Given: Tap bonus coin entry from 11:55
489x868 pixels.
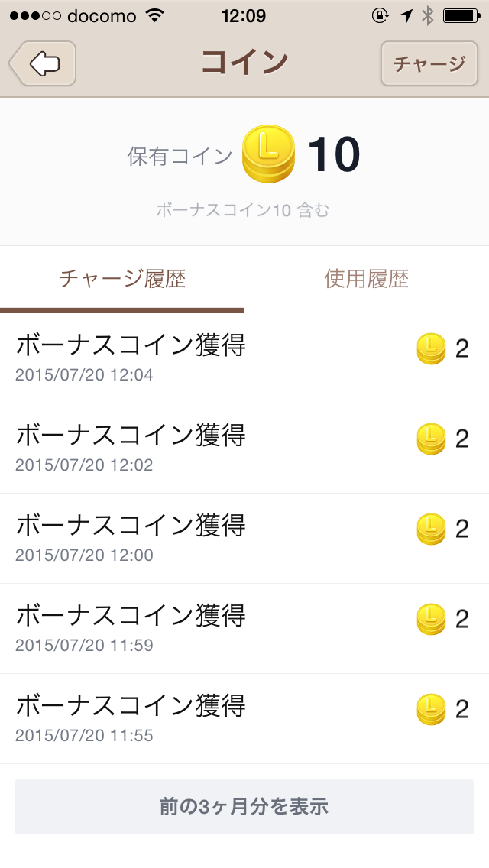Looking at the screenshot, I should pos(131,718).
